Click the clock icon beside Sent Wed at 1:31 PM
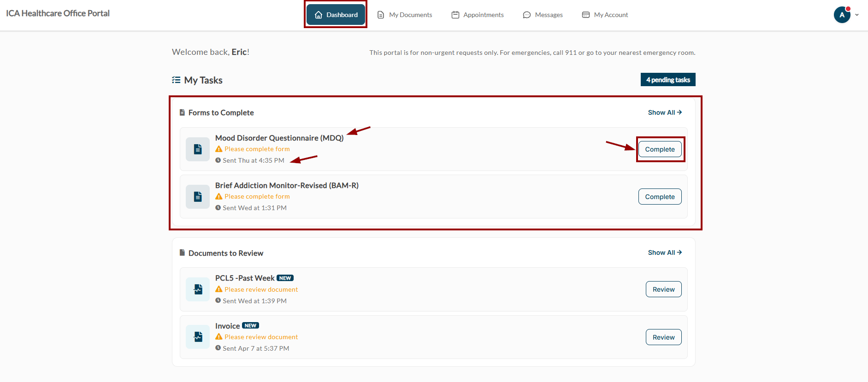 point(218,208)
